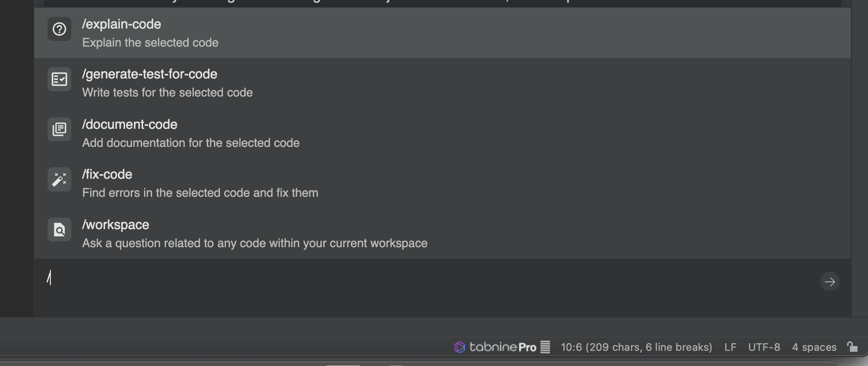This screenshot has height=366, width=868.
Task: Click the stacked lines icon beside Tabnine Pro
Action: click(545, 347)
